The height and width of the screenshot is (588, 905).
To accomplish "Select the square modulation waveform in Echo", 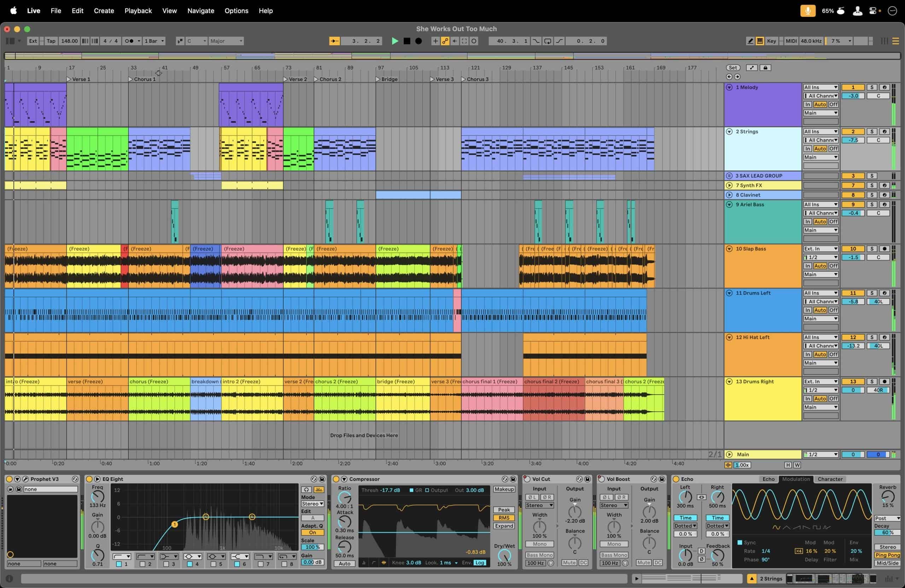I will pyautogui.click(x=816, y=528).
